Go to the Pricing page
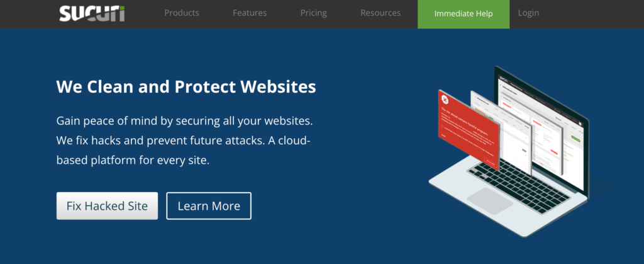Viewport: 644px width, 264px height. coord(313,13)
